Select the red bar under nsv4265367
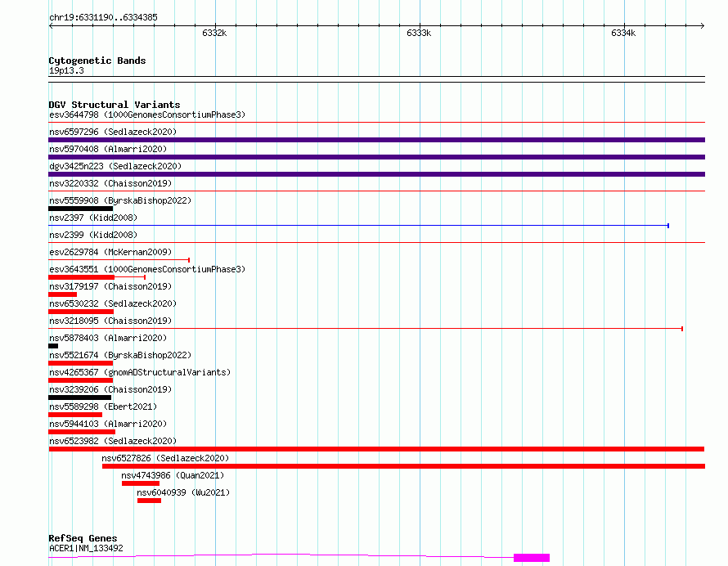728x566 pixels. pos(81,380)
